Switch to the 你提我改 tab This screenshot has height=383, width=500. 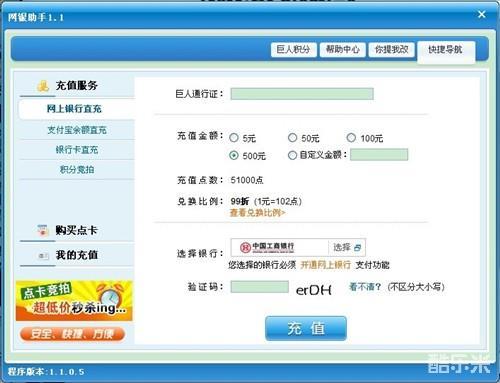(392, 50)
